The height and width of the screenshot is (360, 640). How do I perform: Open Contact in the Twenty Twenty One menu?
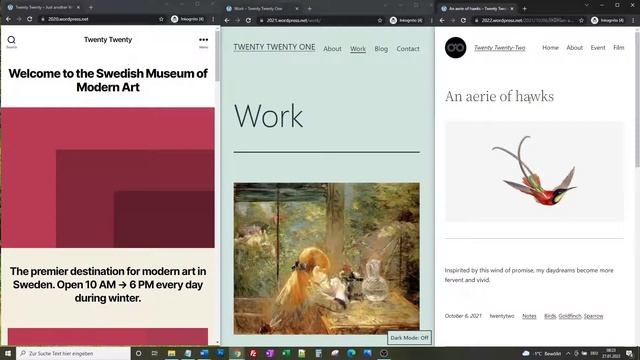[408, 49]
